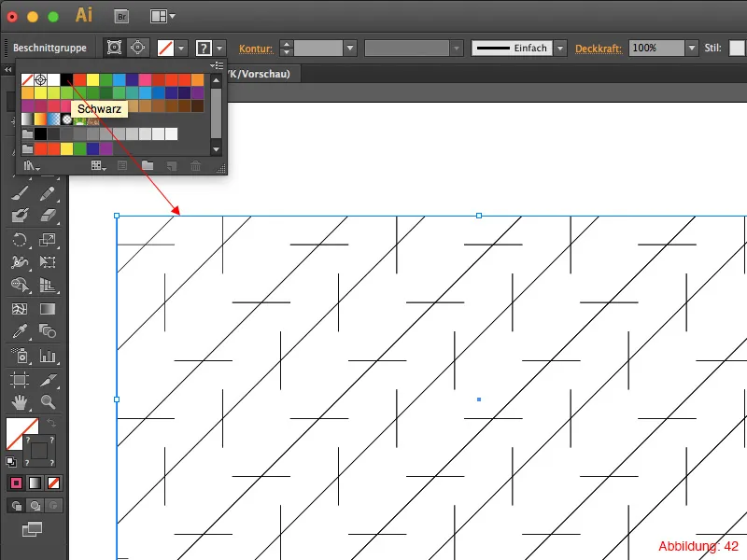
Task: Select the Scale tool
Action: 48,239
